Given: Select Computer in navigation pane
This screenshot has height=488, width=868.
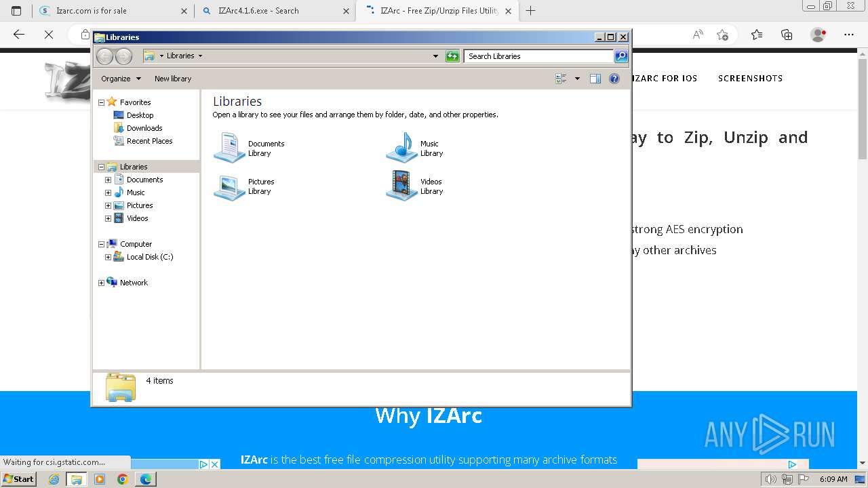Looking at the screenshot, I should 136,244.
